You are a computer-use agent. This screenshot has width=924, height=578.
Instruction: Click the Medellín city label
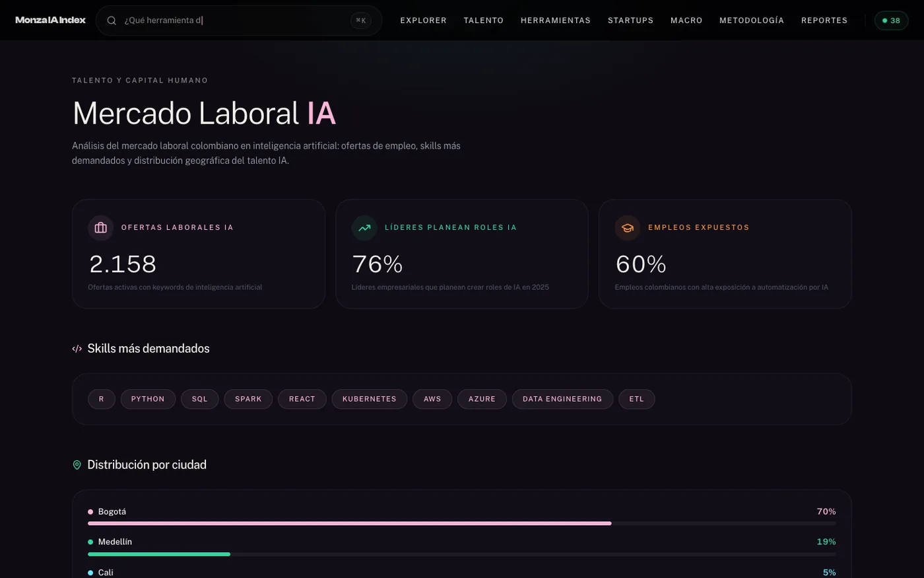(115, 542)
